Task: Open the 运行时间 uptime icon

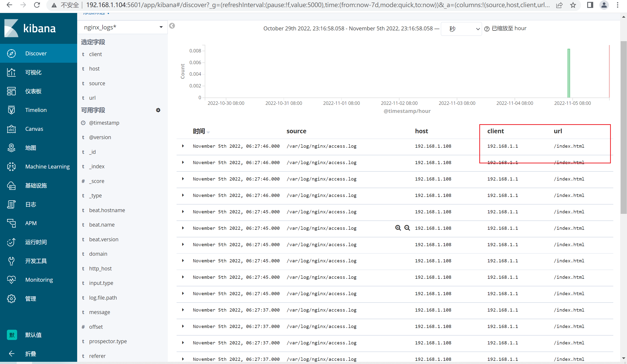Action: pos(12,242)
